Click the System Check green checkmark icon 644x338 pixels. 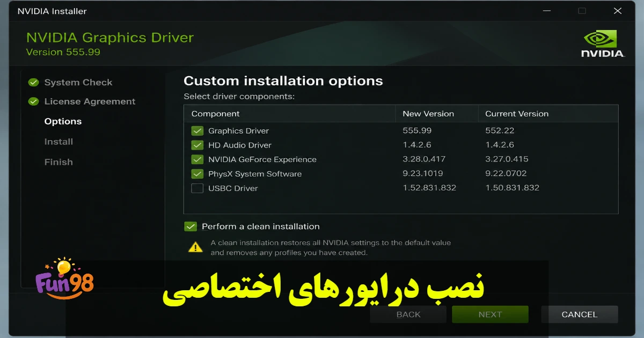34,83
